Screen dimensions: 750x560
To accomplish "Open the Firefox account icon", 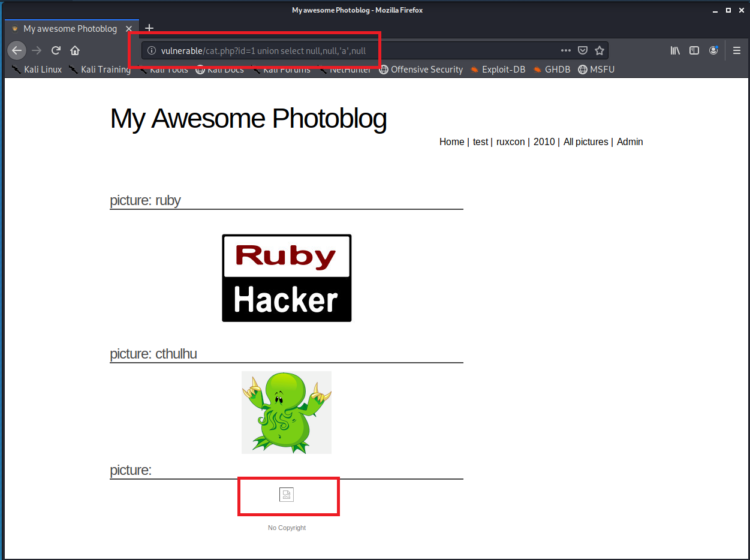I will (713, 50).
